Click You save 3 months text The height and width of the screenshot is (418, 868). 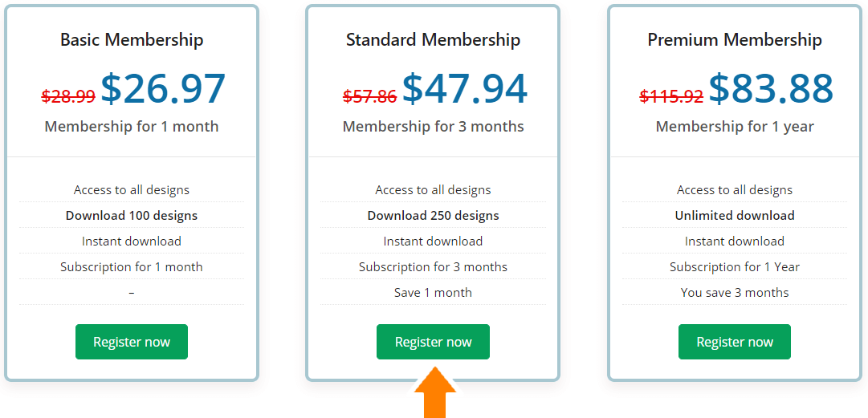[x=735, y=292]
